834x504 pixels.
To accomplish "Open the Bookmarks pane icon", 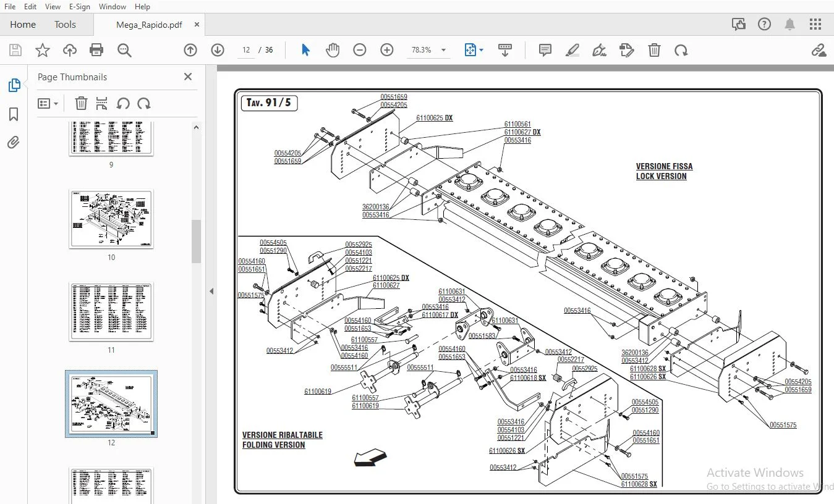I will 14,114.
